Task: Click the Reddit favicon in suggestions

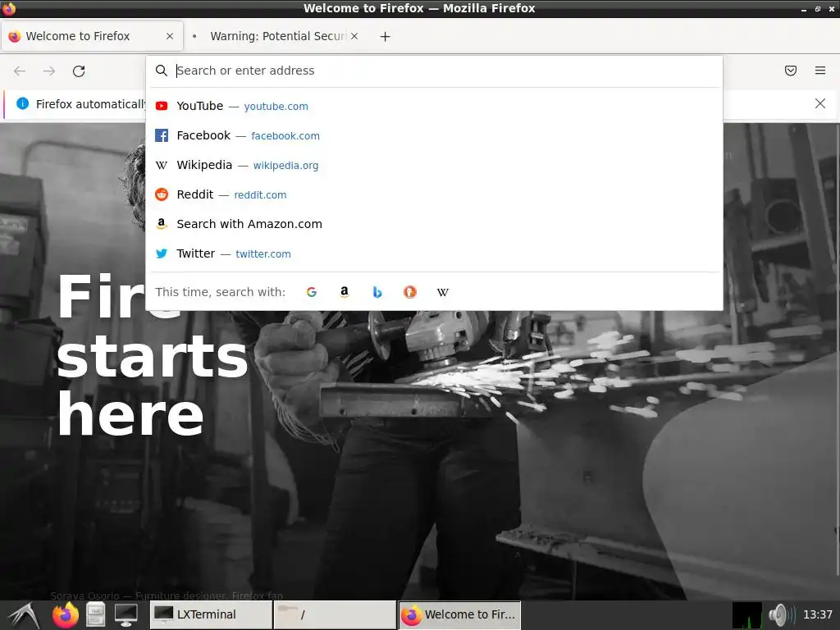Action: point(162,194)
